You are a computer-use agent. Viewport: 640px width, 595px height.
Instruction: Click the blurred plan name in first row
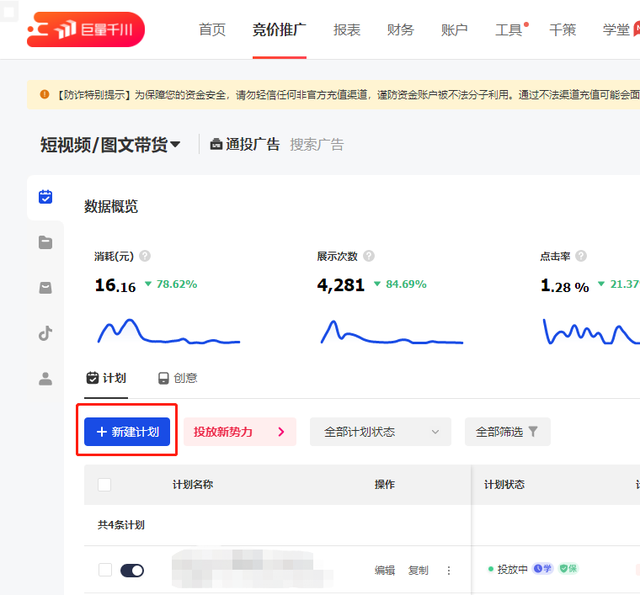[252, 569]
